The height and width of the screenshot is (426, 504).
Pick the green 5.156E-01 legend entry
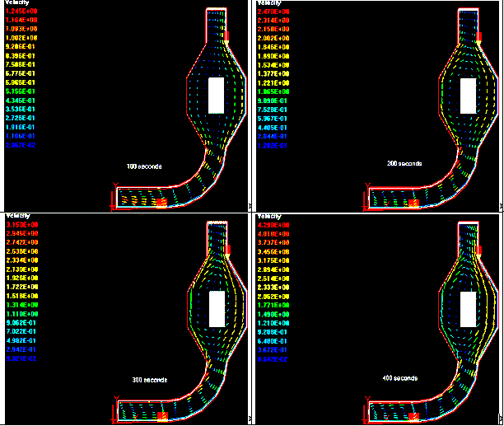point(22,91)
